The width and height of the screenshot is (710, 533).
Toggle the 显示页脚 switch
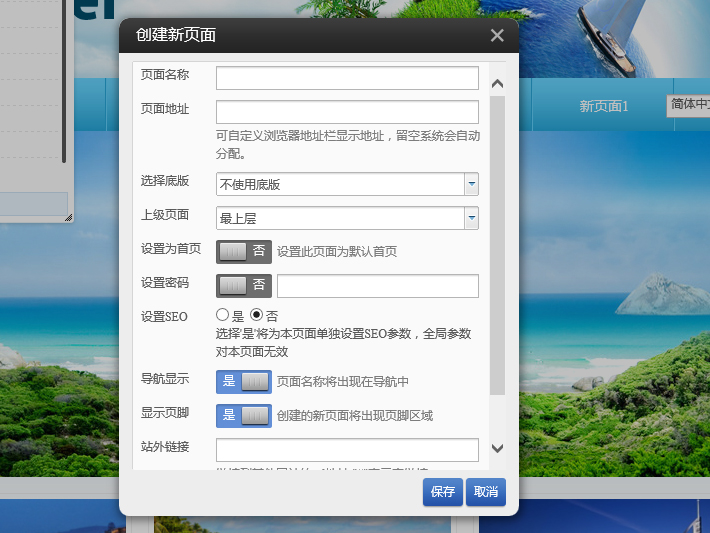[244, 415]
